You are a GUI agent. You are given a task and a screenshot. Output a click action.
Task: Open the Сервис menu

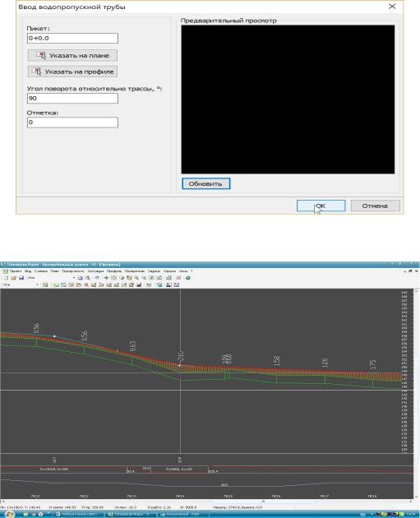[x=169, y=271]
